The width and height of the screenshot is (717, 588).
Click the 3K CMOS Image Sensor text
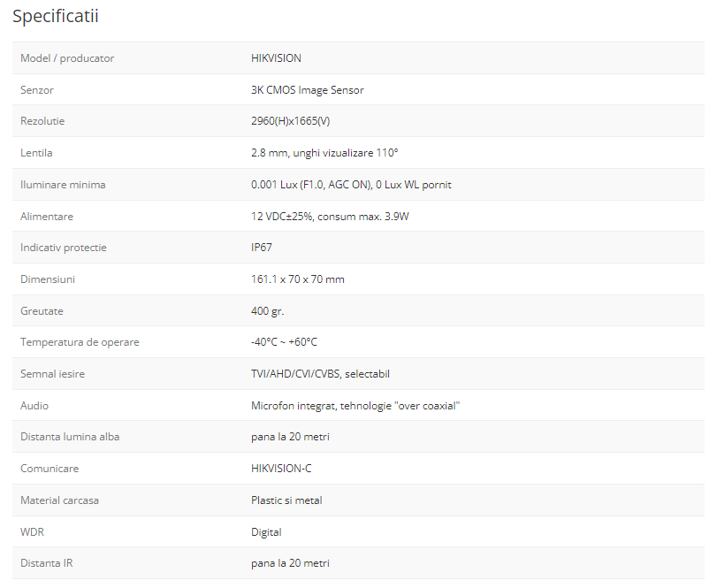[x=307, y=90]
